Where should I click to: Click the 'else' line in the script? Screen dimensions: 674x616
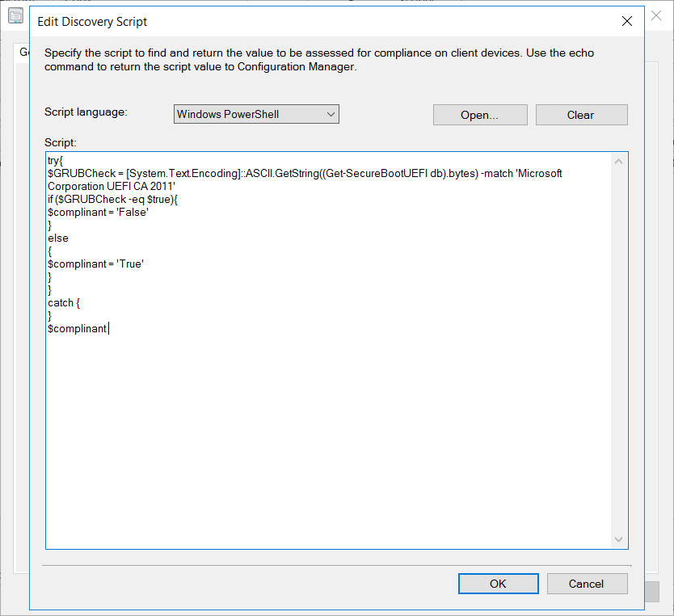click(58, 238)
